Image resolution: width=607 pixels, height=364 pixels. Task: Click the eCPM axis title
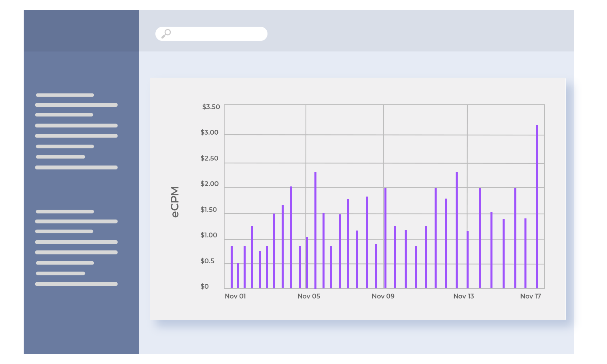click(x=175, y=202)
